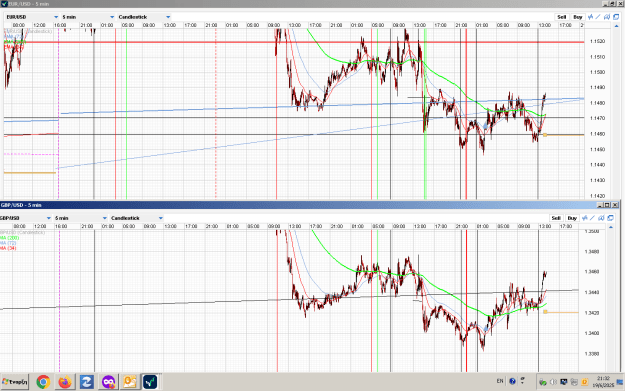
Task: Click orange price marker on GBP/USD chart
Action: (545, 312)
